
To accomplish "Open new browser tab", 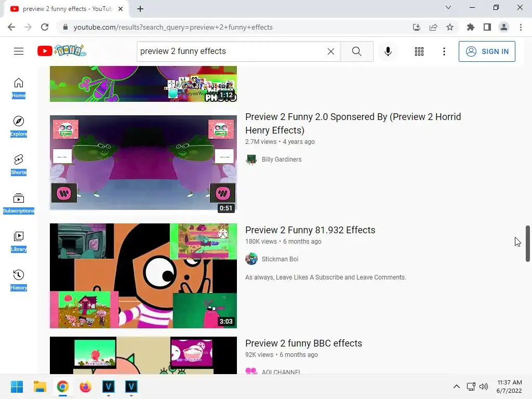I will point(140,9).
